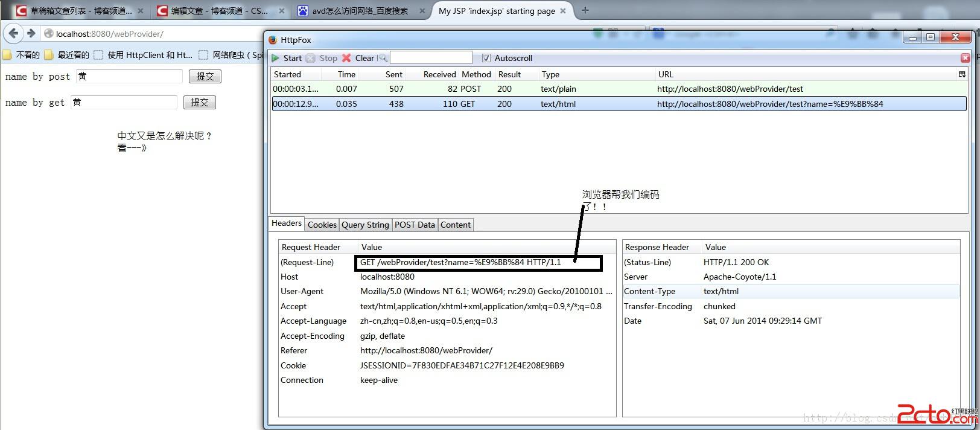
Task: Click the HttpFox filter search field
Action: (x=431, y=57)
